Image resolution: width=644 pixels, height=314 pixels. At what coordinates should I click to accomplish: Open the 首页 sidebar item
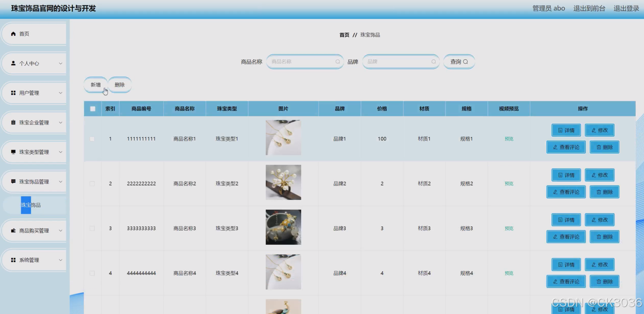coord(34,34)
